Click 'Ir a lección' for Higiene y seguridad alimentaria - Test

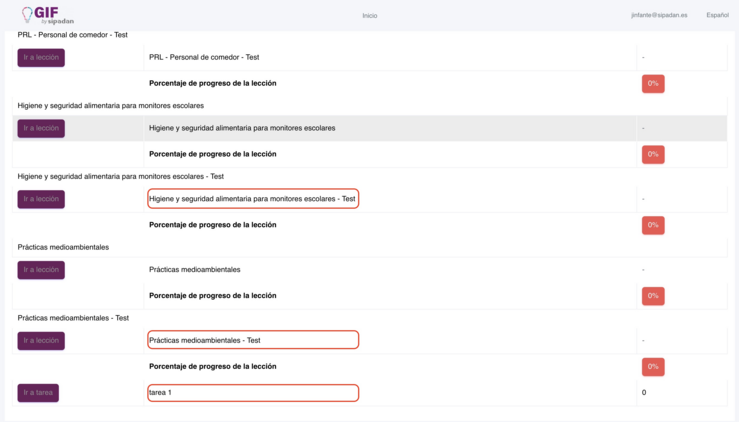(x=41, y=199)
